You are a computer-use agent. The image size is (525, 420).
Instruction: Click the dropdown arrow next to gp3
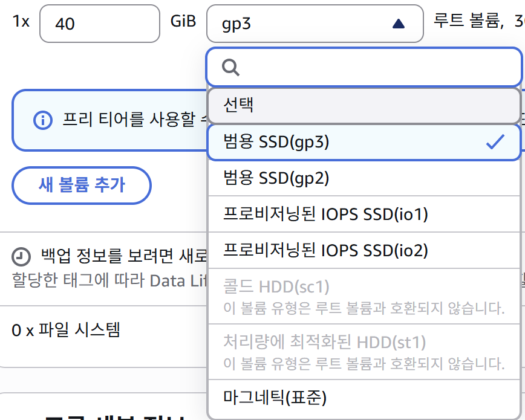pos(399,24)
